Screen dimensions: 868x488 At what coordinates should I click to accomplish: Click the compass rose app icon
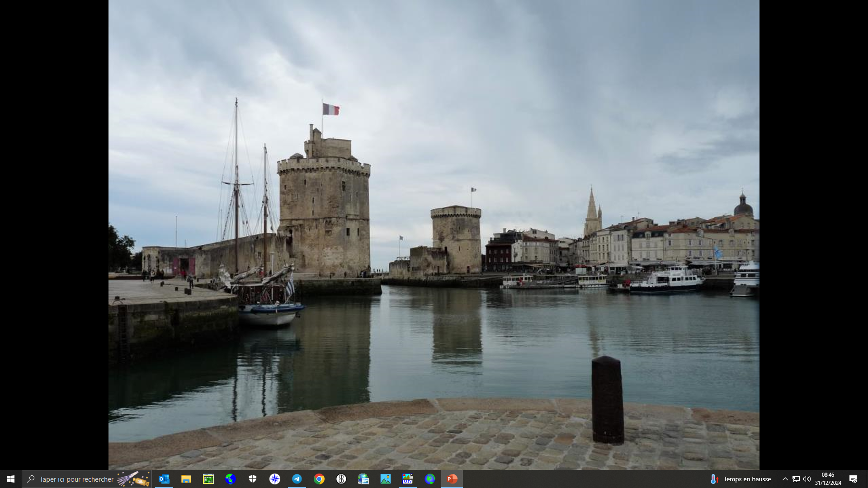point(274,479)
